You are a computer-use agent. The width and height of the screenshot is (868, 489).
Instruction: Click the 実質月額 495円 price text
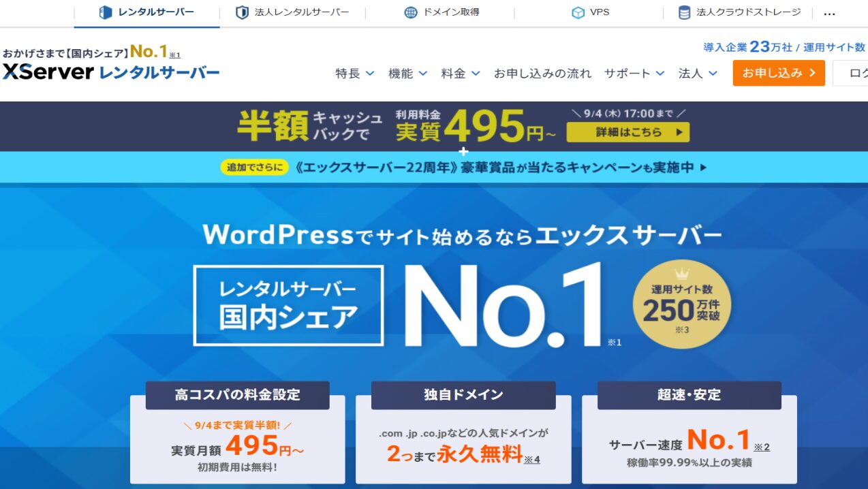(x=237, y=447)
